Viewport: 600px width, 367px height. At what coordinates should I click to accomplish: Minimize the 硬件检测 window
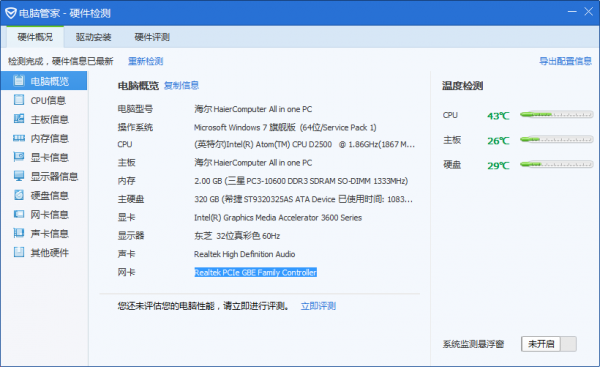point(572,12)
